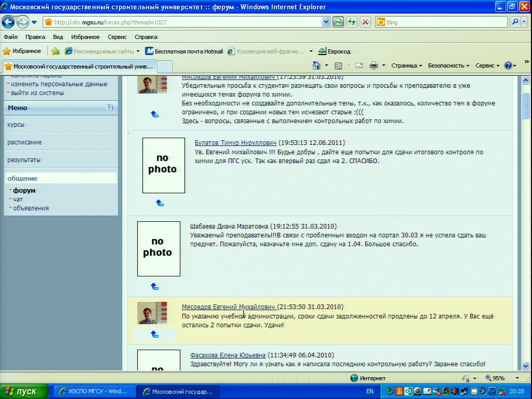
Task: Open the Вид menu
Action: coord(58,37)
